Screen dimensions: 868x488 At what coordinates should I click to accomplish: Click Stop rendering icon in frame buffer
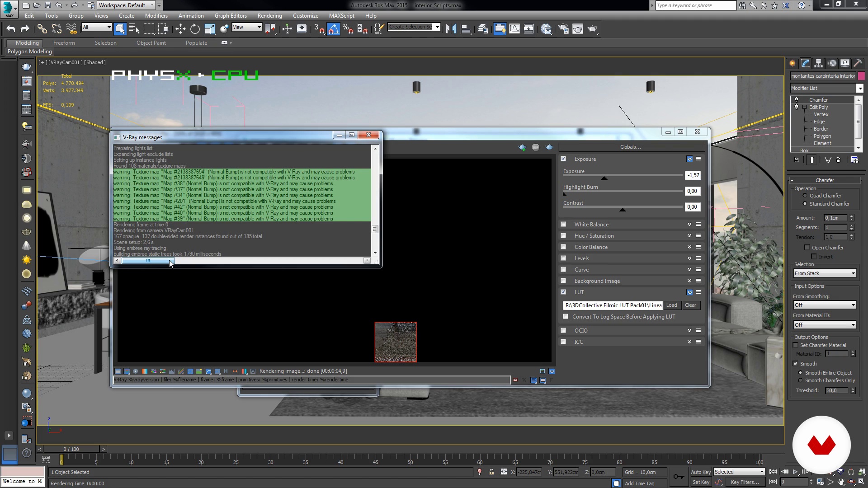click(x=536, y=147)
